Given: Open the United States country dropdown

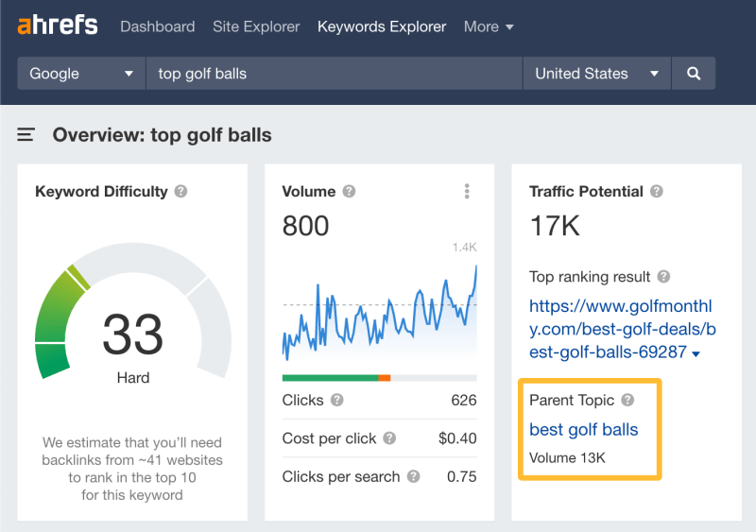Looking at the screenshot, I should (x=596, y=74).
